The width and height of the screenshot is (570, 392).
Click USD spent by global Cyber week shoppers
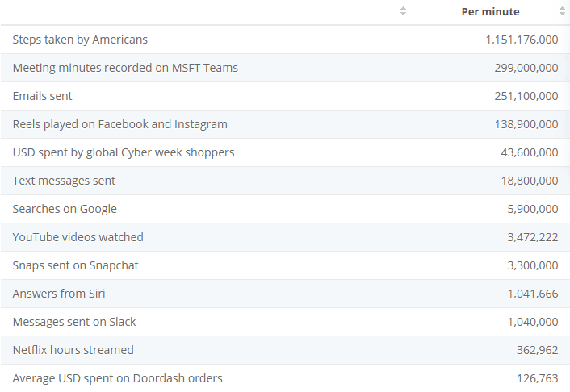124,152
